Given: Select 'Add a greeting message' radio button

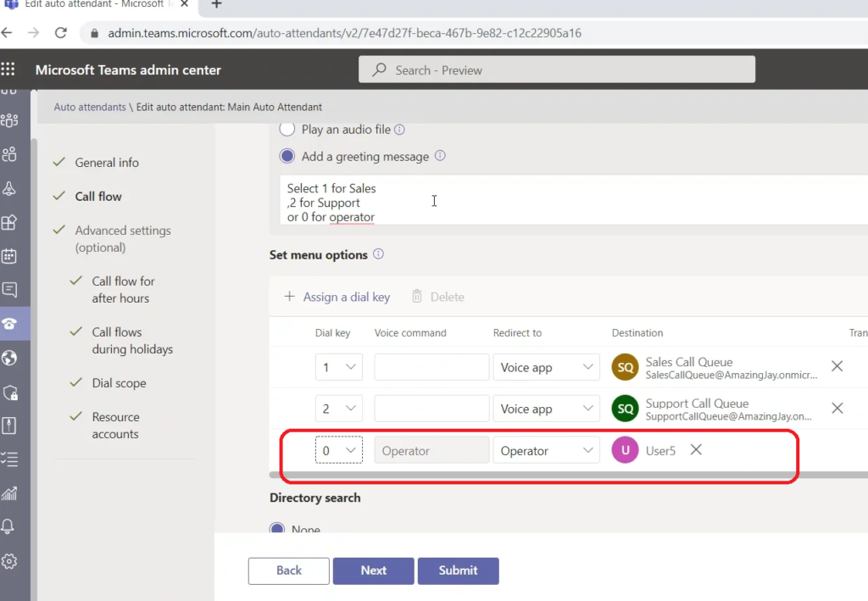Looking at the screenshot, I should point(287,157).
